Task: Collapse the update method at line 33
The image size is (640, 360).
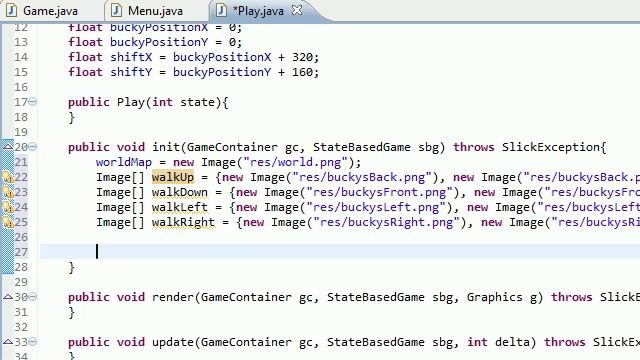Action: click(33, 342)
